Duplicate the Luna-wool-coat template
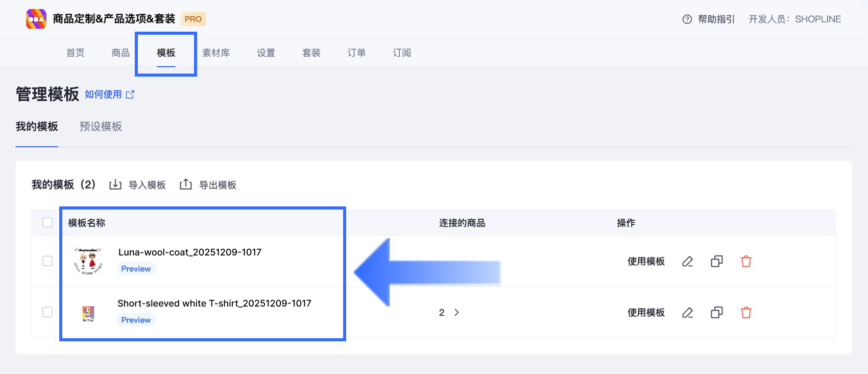The width and height of the screenshot is (868, 374). pos(717,262)
